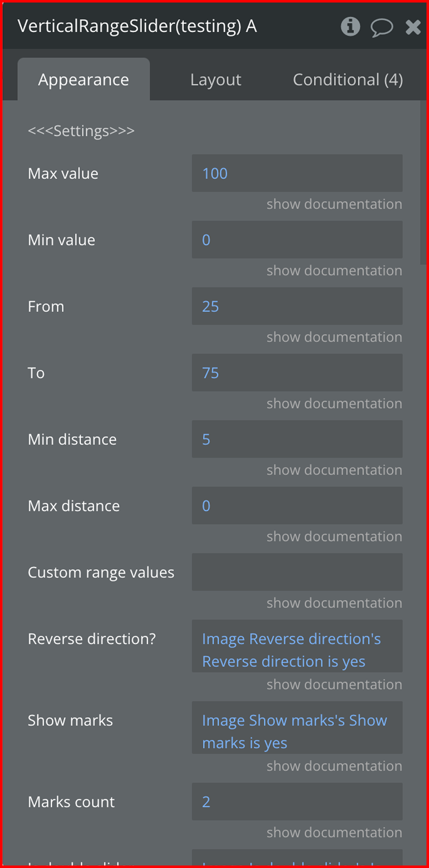Switch to the Layout tab

[216, 79]
